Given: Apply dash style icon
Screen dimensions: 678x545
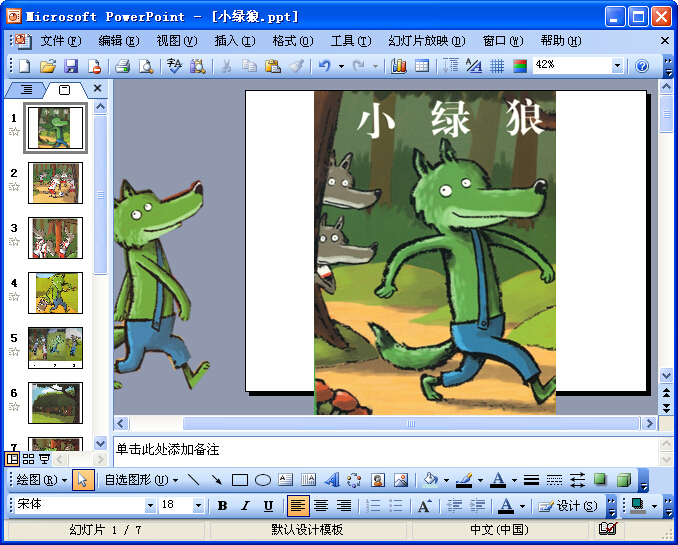Looking at the screenshot, I should (554, 480).
